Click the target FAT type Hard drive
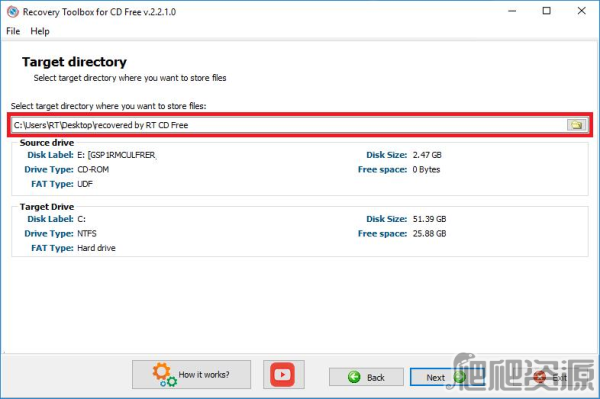This screenshot has height=399, width=600. point(96,248)
